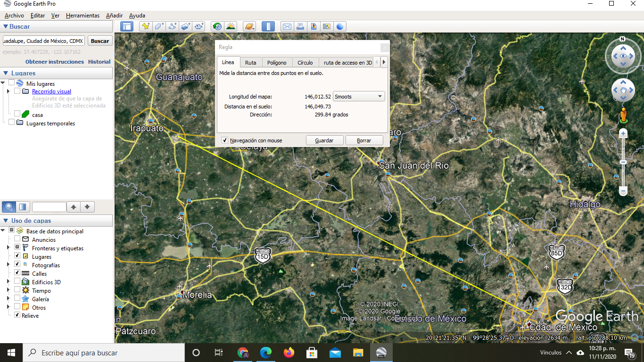
Task: Collapse the Lugares panel
Action: (x=6, y=73)
